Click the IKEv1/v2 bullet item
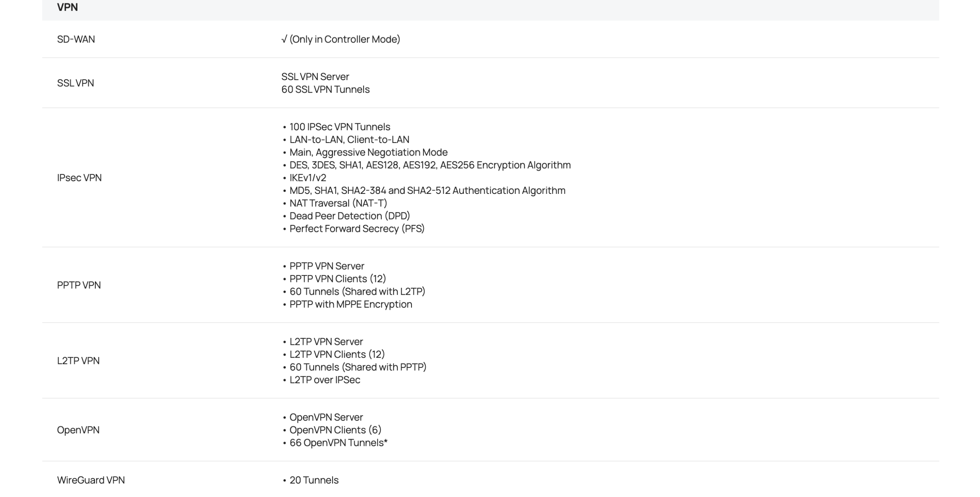This screenshot has height=497, width=980. (x=308, y=177)
